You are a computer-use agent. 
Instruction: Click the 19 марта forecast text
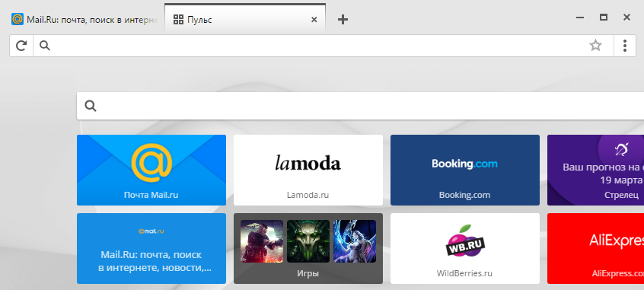pyautogui.click(x=621, y=180)
